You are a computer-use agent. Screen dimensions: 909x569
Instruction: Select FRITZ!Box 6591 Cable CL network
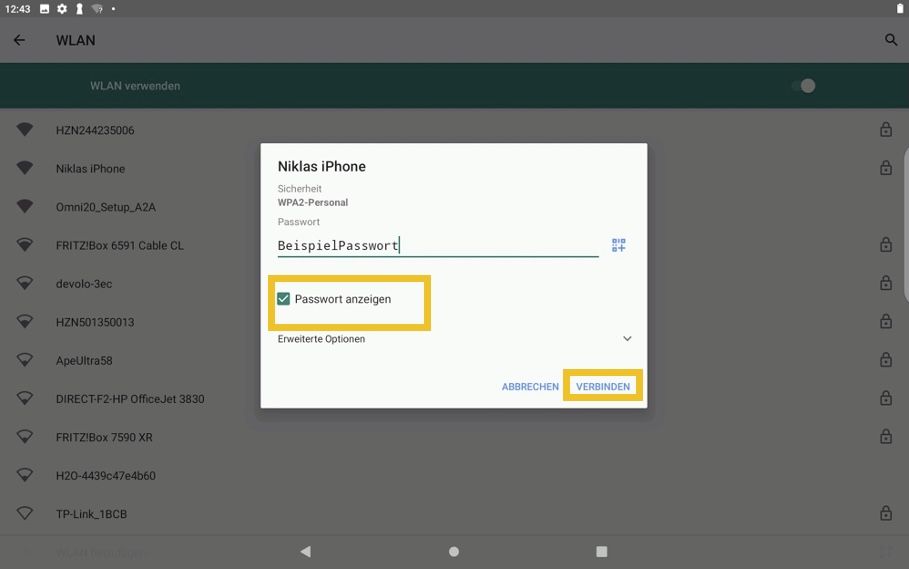pyautogui.click(x=120, y=246)
